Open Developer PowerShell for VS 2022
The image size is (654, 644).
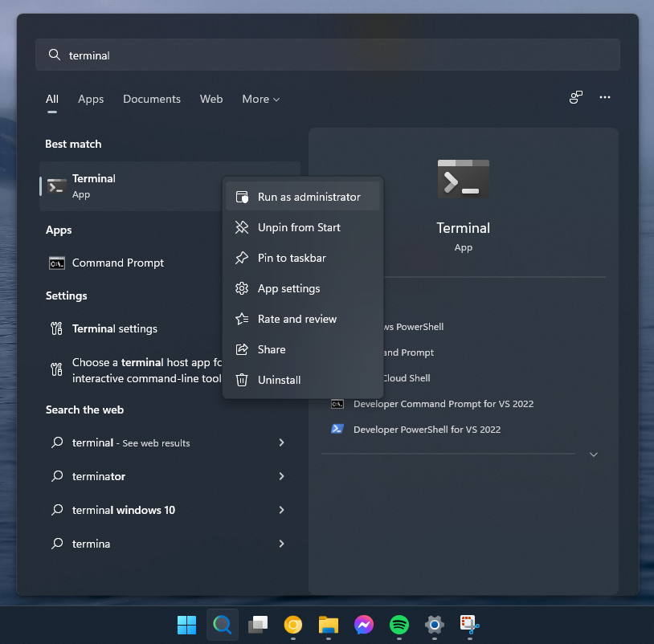[426, 430]
